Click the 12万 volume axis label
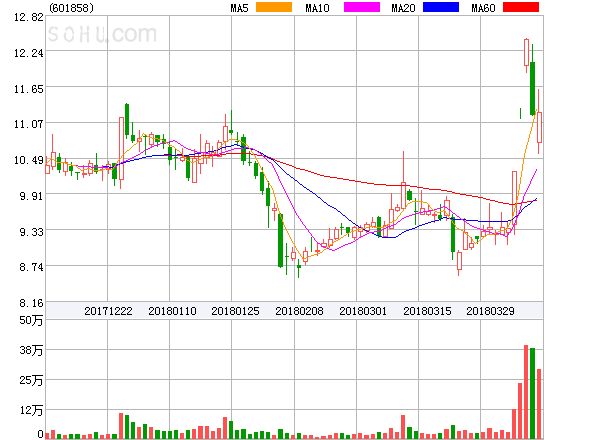600x440 pixels. [x=31, y=411]
